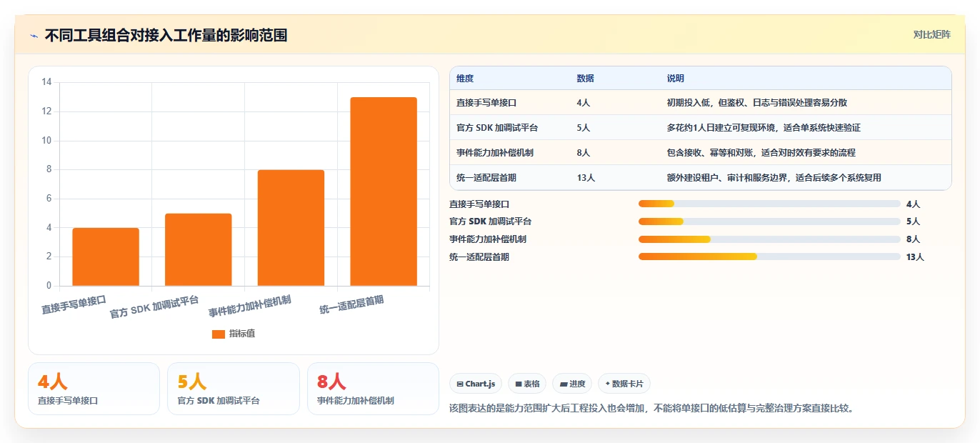980x443 pixels.
Task: Select table cell 直接手写单接口
Action: [x=486, y=103]
